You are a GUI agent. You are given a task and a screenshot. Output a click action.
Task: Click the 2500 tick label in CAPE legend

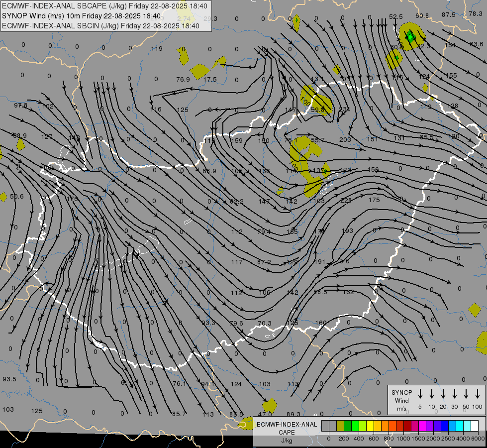(448, 439)
